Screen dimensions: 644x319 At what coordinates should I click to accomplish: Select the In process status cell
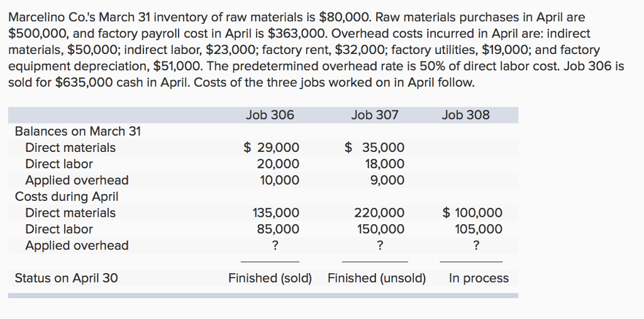pos(479,278)
